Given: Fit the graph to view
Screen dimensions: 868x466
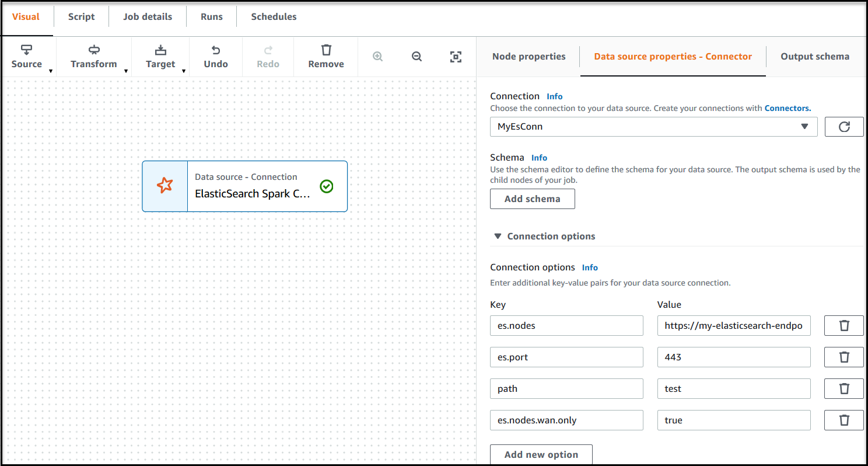Looking at the screenshot, I should [x=456, y=57].
